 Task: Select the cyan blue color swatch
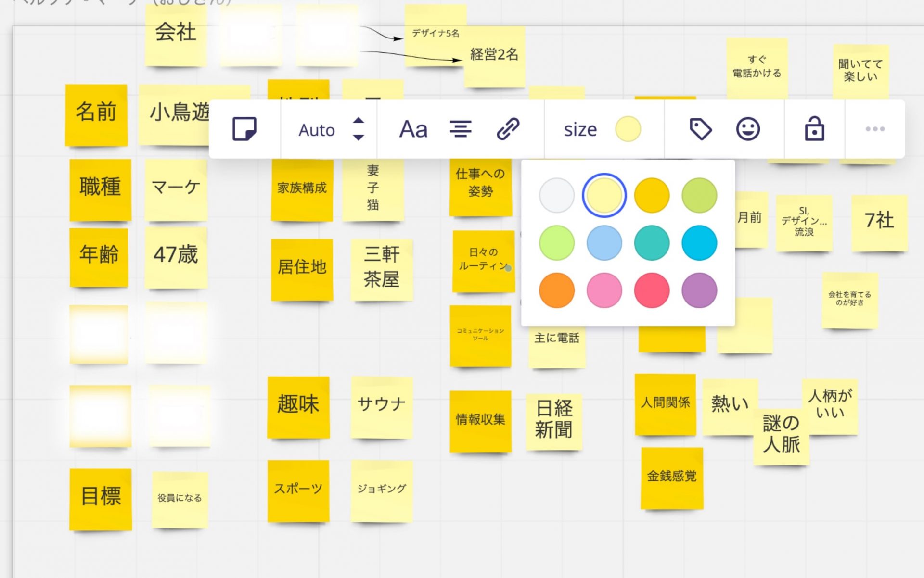pyautogui.click(x=699, y=243)
